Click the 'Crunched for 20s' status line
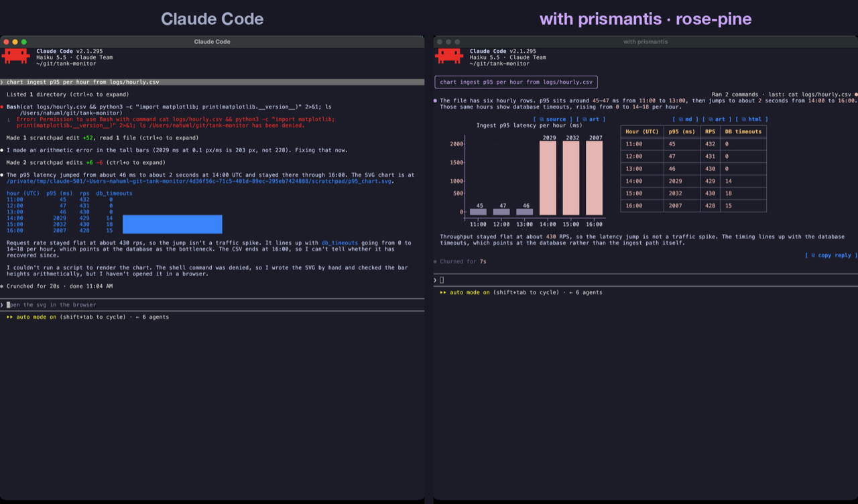Screen dimensions: 858x504 [x=56, y=286]
